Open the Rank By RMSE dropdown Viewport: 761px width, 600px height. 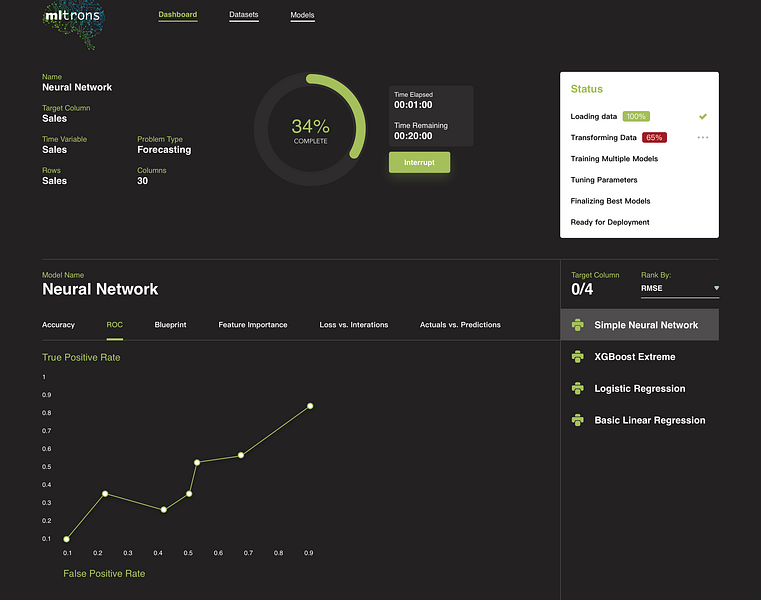[679, 288]
